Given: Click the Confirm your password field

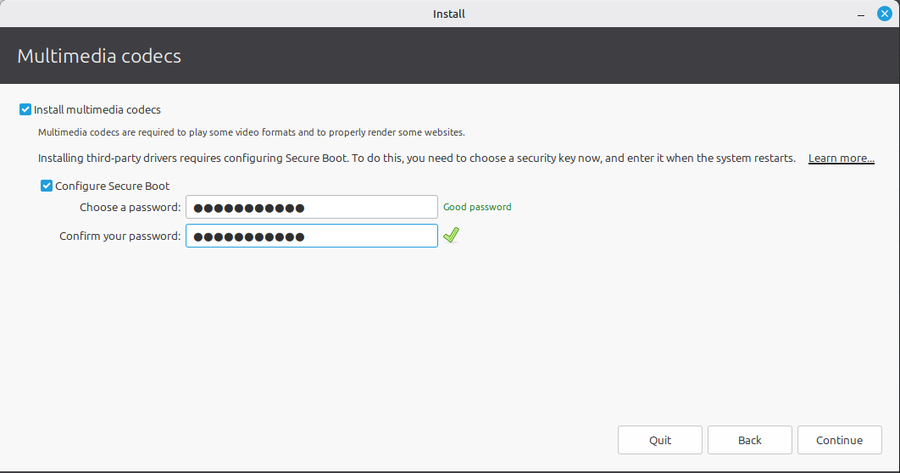Looking at the screenshot, I should point(312,236).
